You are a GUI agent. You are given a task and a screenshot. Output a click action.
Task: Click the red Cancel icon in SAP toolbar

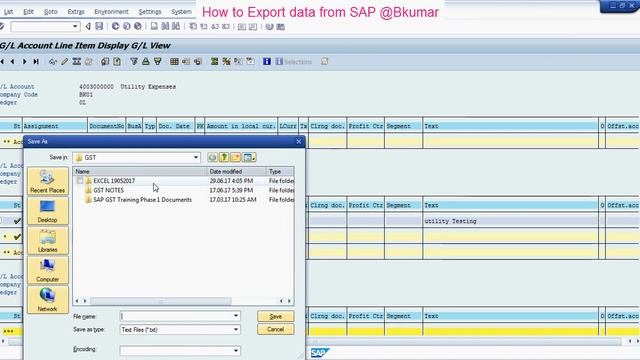tap(138, 27)
